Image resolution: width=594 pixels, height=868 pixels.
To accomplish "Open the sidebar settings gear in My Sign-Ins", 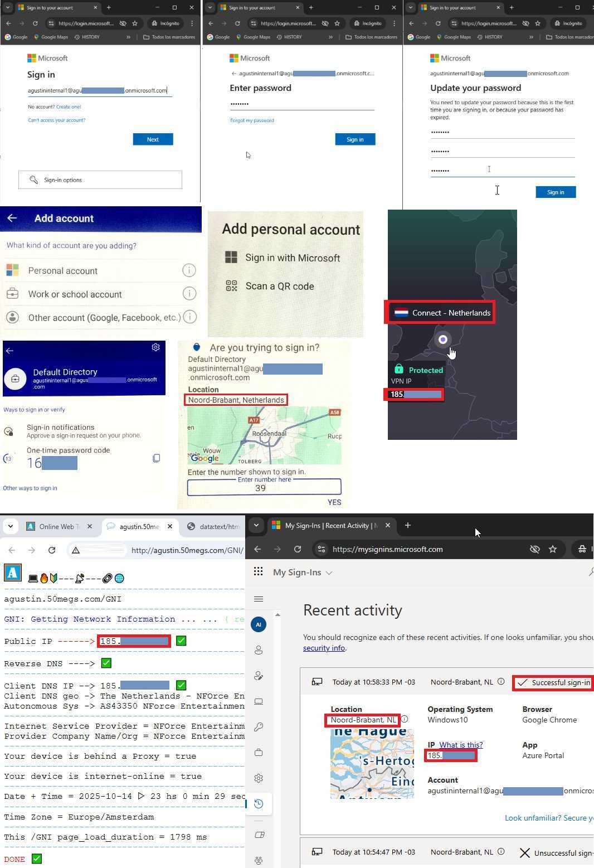I will [259, 778].
